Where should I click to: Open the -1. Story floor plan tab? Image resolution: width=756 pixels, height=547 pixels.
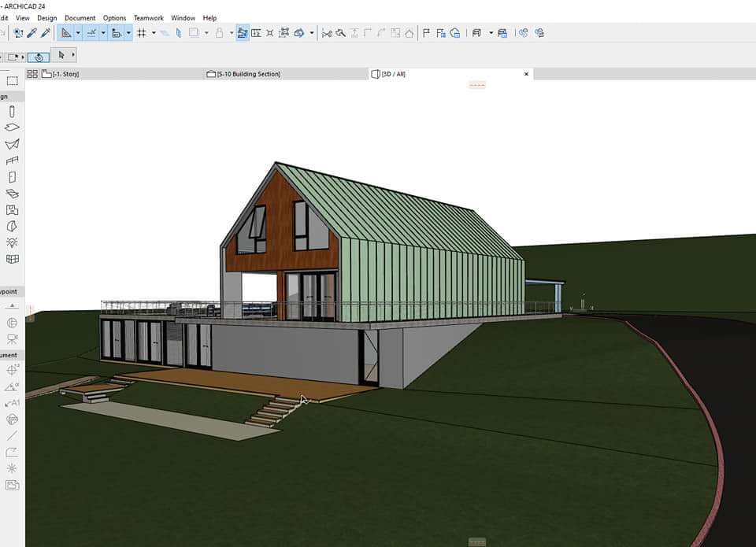(65, 74)
